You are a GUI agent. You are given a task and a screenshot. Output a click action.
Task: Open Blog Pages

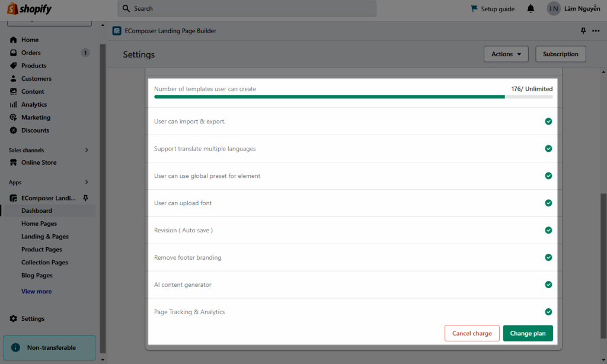point(37,275)
